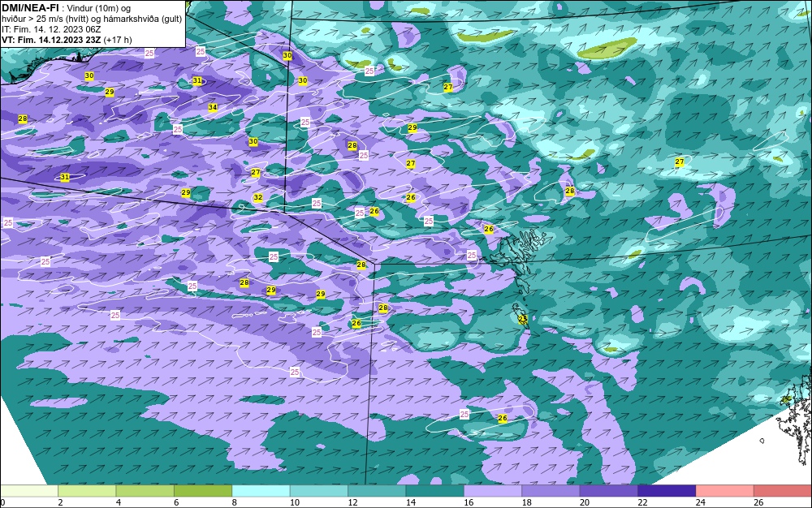Click the legend scale number "18"
This screenshot has height=508, width=812.
527,502
